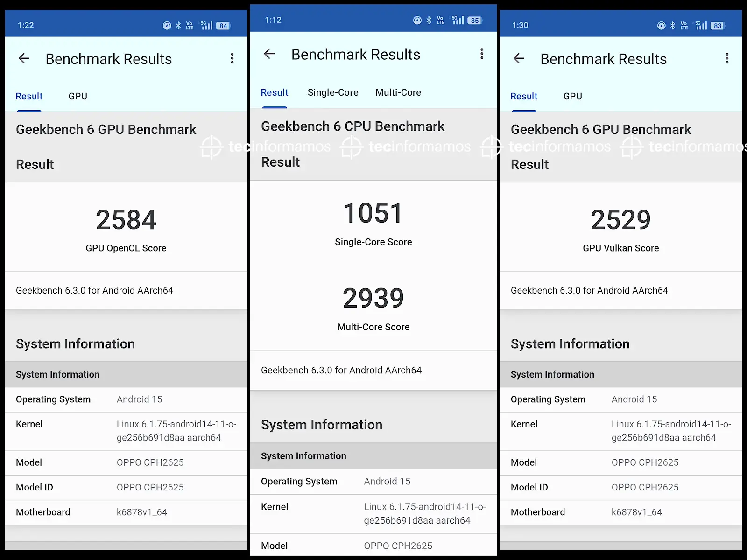Tap the 2584 GPU OpenCL score

pos(126,220)
